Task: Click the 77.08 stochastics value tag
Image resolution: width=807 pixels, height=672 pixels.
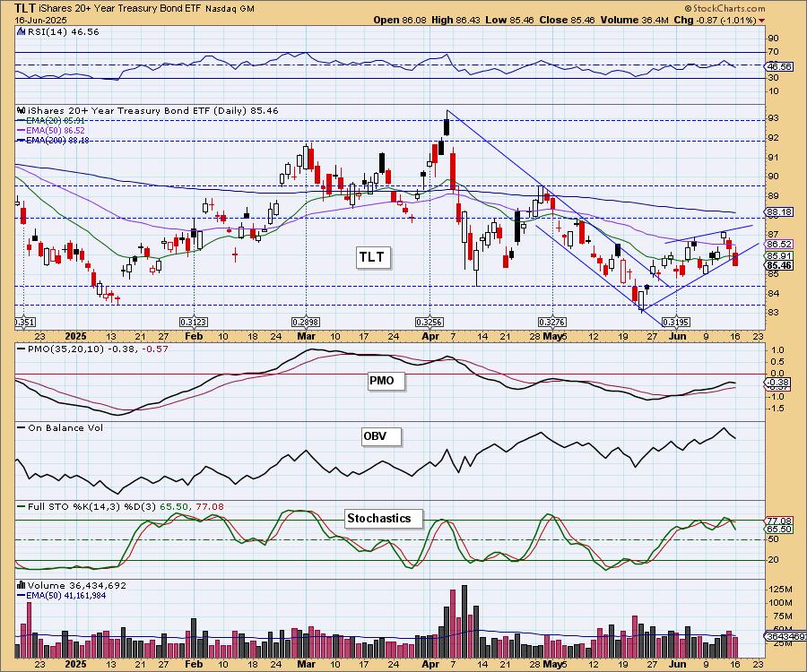Action: (778, 521)
